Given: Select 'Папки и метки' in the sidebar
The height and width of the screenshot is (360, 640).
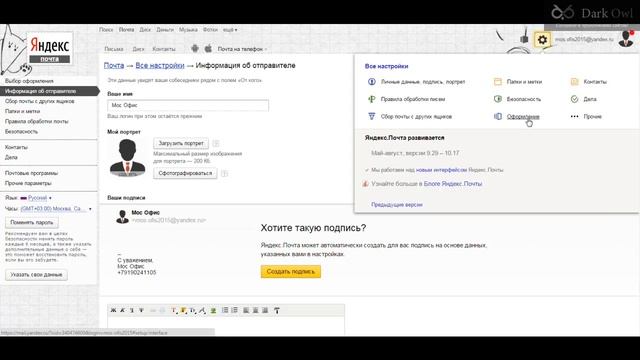Looking at the screenshot, I should click(x=22, y=111).
